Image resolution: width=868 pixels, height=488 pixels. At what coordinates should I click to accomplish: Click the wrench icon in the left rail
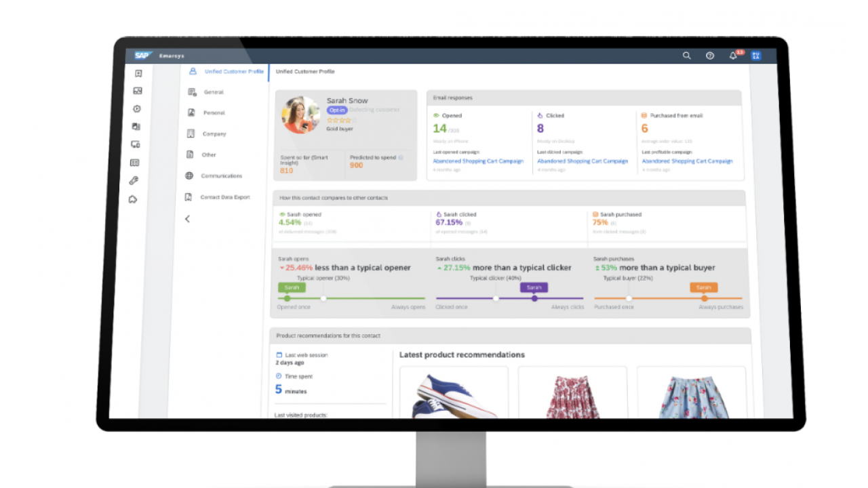click(x=134, y=181)
